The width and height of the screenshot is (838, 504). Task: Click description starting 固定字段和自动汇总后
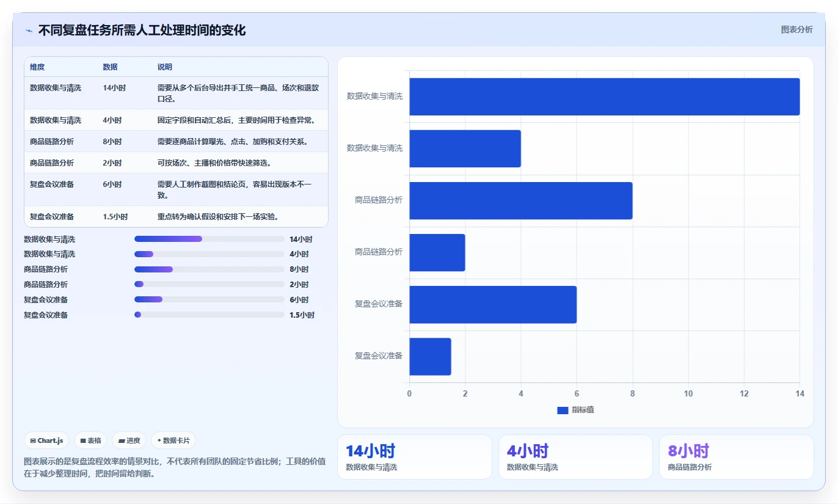(x=236, y=120)
